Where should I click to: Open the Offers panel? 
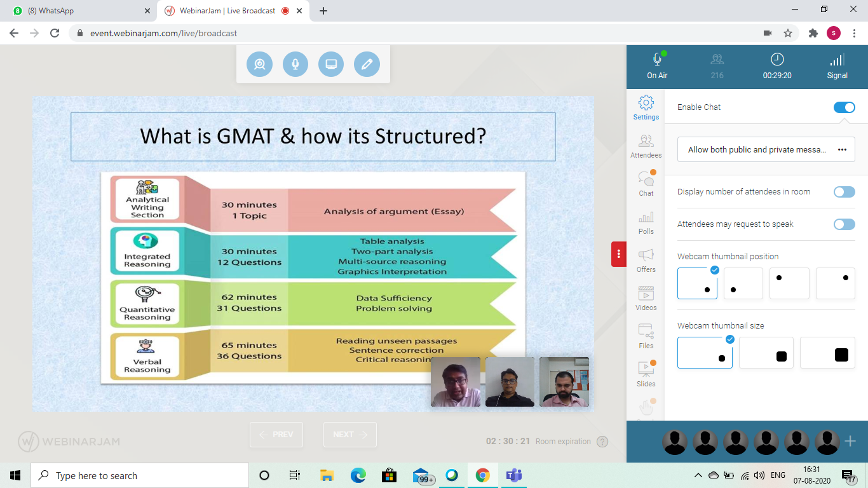coord(646,261)
